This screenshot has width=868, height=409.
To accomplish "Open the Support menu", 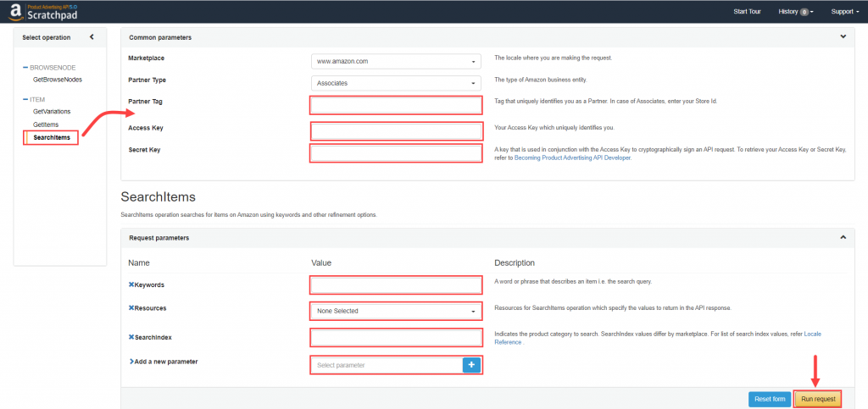I will (844, 12).
